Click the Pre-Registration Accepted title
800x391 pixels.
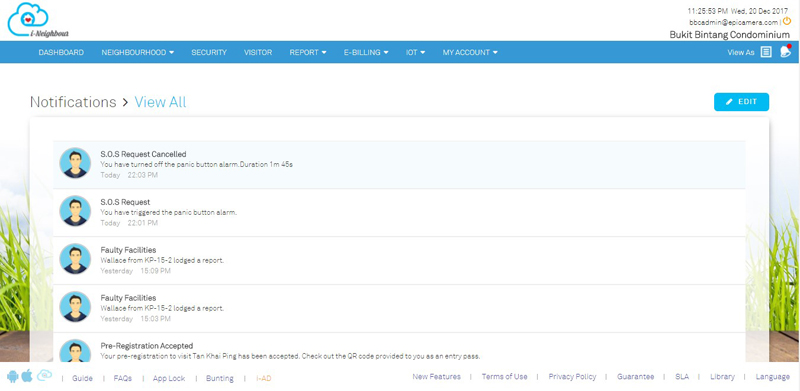(147, 346)
